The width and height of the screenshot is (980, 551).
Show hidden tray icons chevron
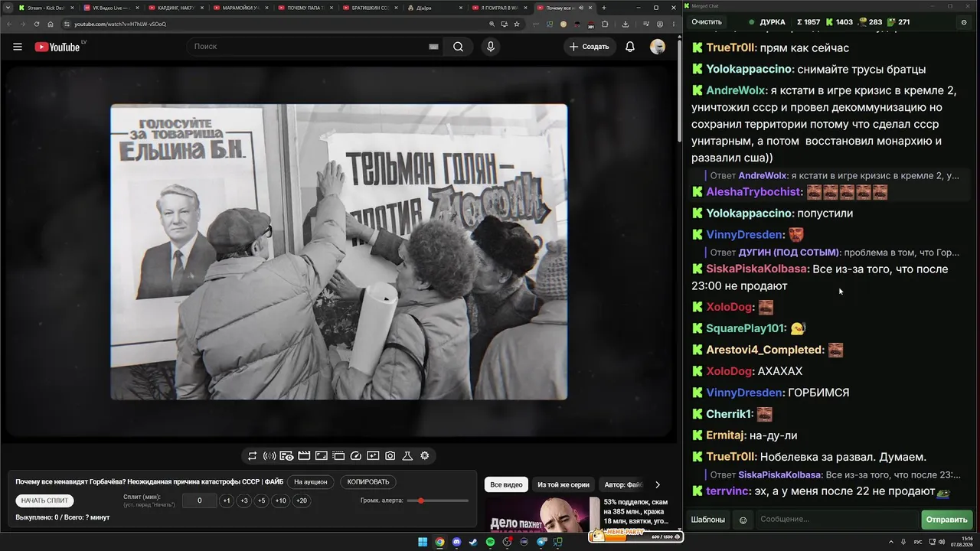892,542
